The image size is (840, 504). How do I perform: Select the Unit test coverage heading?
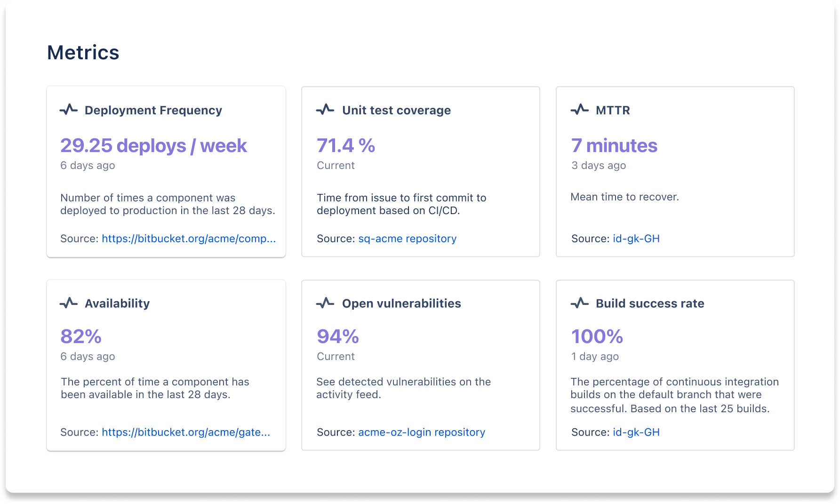tap(396, 111)
